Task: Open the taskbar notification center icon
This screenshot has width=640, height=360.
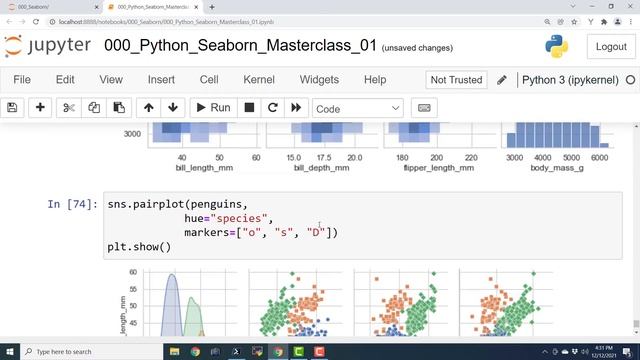Action: click(627, 351)
